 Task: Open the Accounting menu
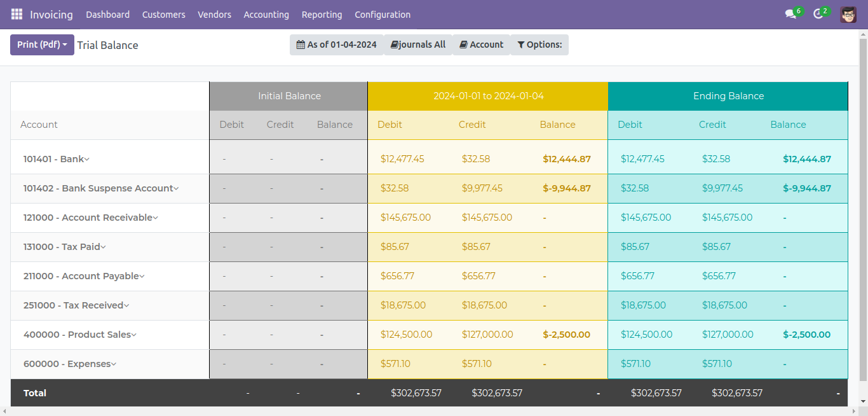pos(266,14)
